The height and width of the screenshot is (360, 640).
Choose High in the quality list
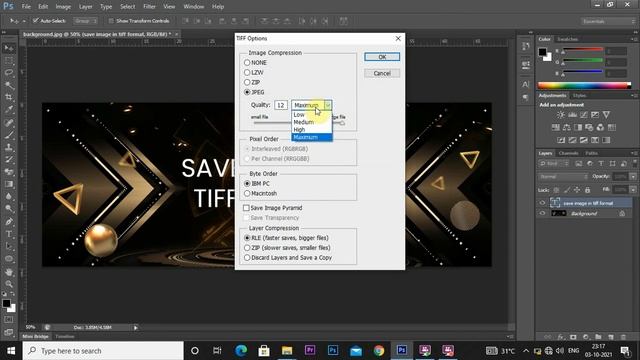[x=312, y=129]
